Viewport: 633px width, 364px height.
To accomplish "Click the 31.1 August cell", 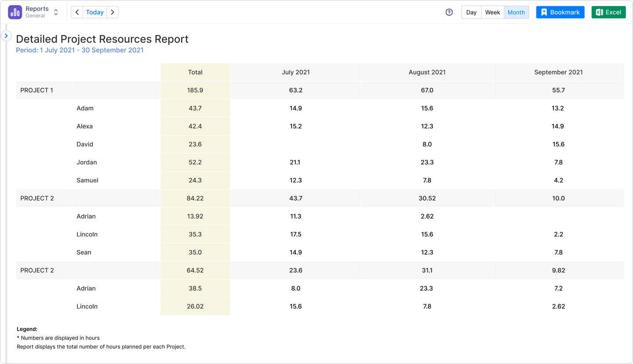I will (427, 270).
